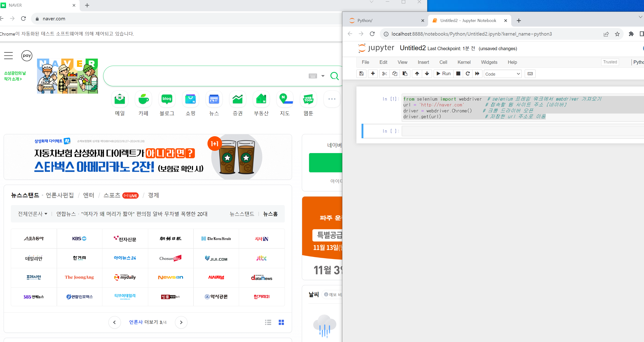644x342 pixels.
Task: Run the cell with the Run button
Action: 444,74
